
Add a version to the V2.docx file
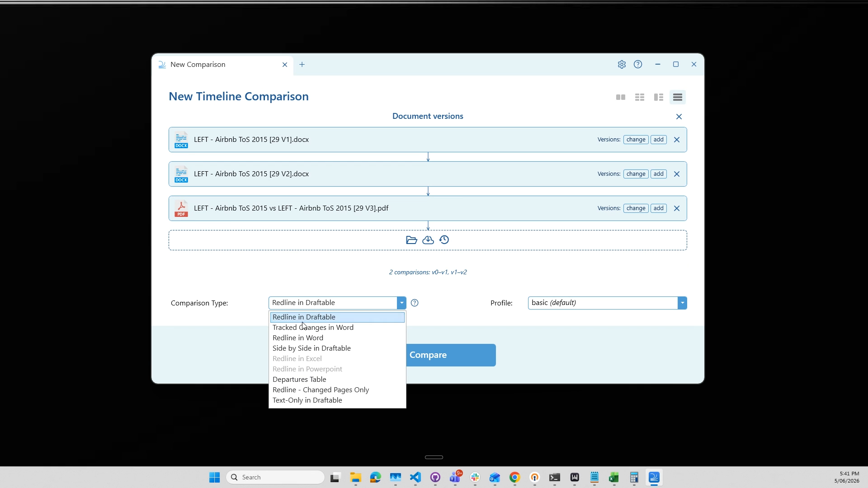click(658, 174)
